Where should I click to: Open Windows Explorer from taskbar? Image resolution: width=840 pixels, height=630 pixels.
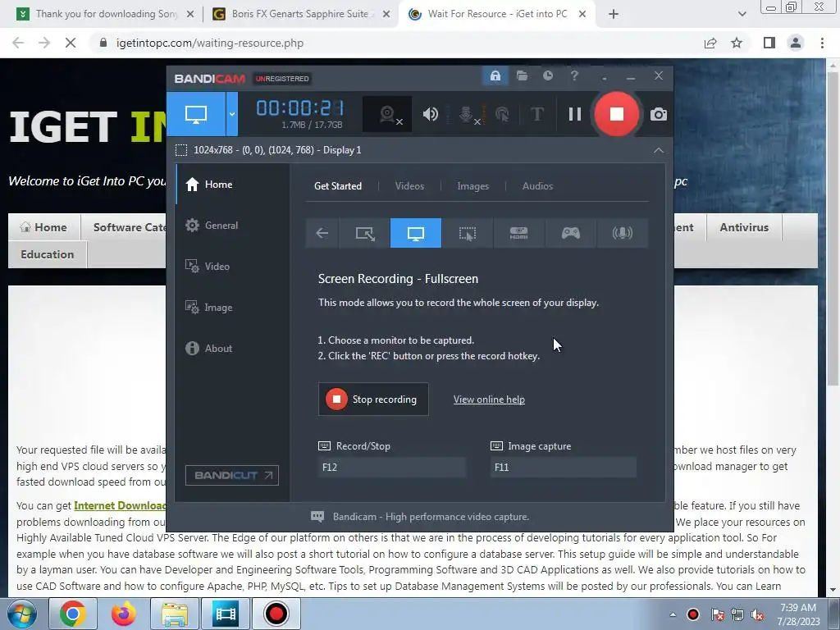pyautogui.click(x=175, y=614)
